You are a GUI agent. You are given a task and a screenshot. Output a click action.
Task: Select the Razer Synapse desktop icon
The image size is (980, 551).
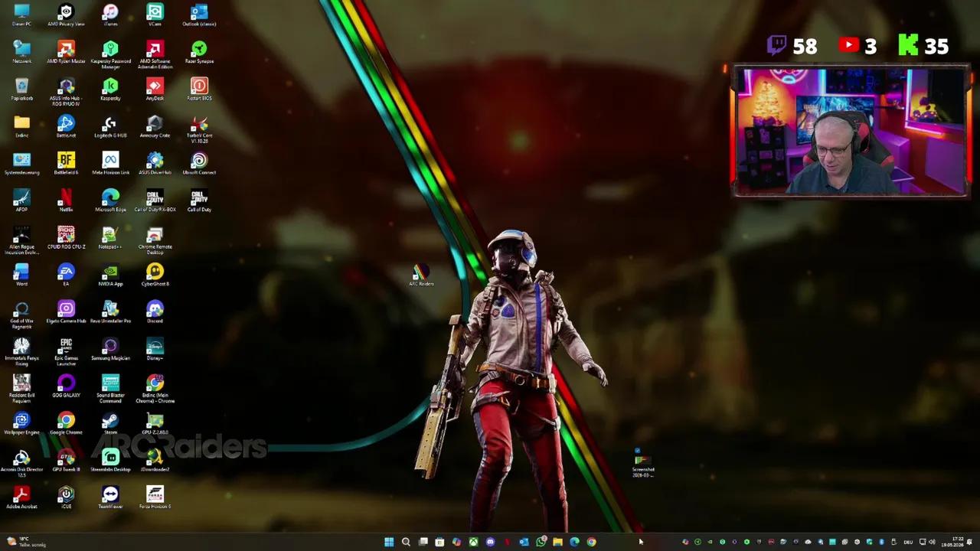pyautogui.click(x=199, y=52)
